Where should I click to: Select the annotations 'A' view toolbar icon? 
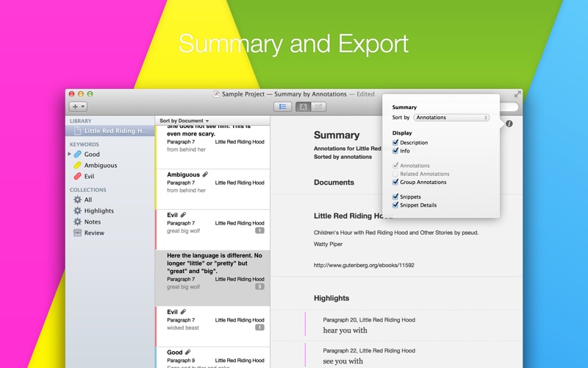point(303,107)
